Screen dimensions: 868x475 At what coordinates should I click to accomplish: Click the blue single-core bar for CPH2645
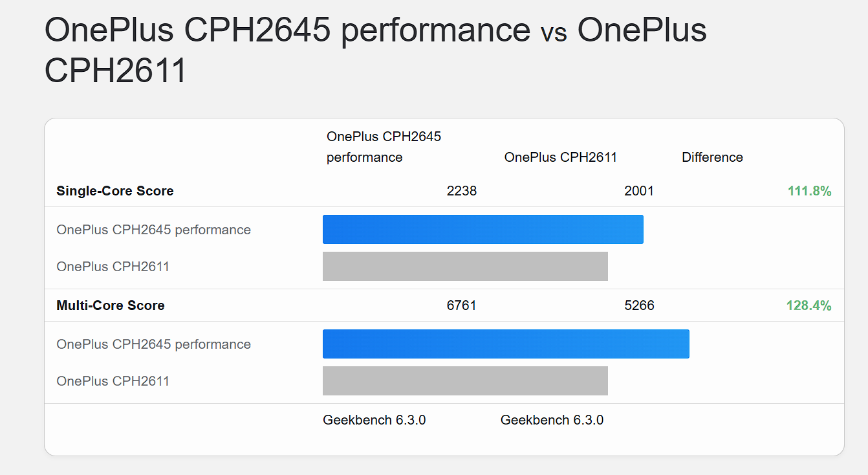click(483, 230)
